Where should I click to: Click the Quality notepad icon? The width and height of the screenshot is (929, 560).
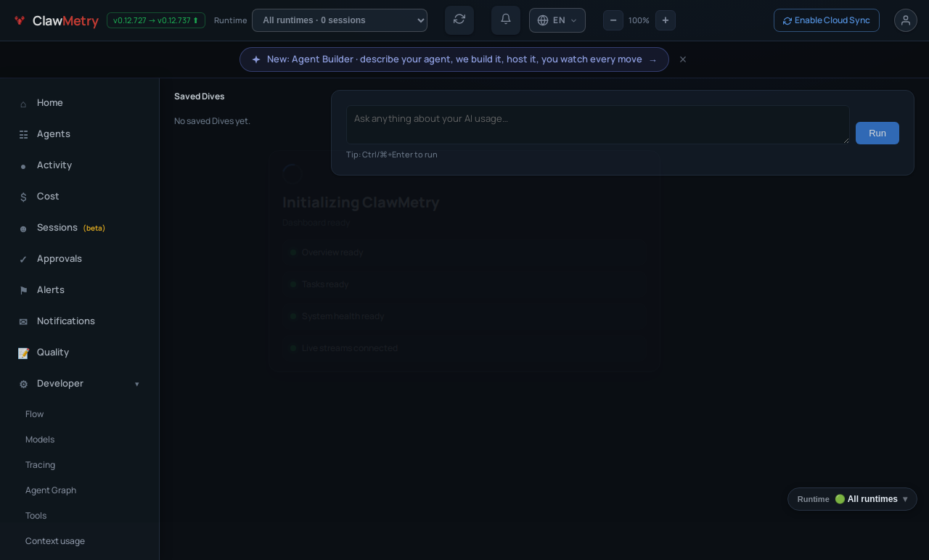pos(23,353)
